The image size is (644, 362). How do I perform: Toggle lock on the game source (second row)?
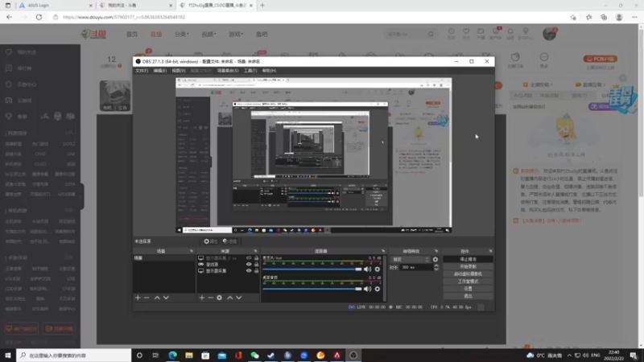point(256,265)
